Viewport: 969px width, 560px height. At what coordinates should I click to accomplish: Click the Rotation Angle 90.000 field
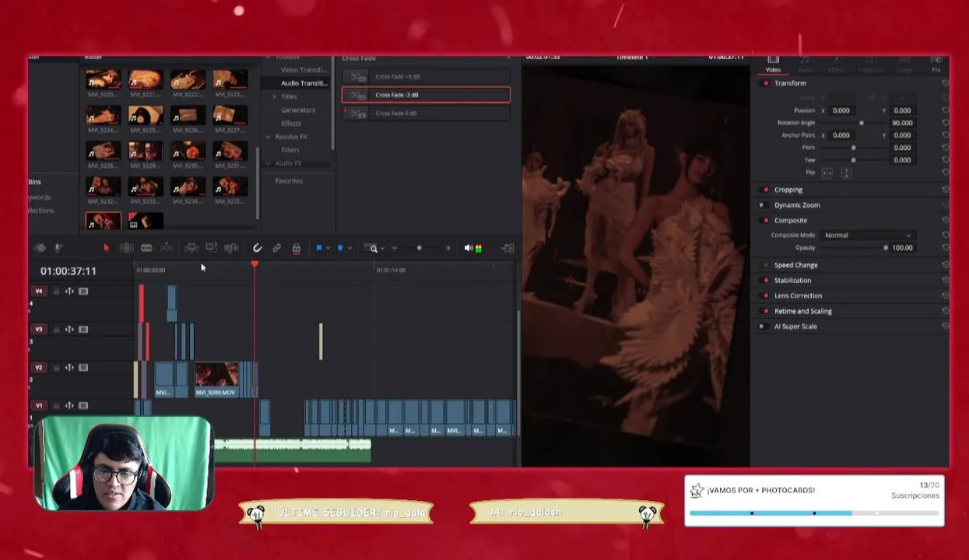click(902, 123)
